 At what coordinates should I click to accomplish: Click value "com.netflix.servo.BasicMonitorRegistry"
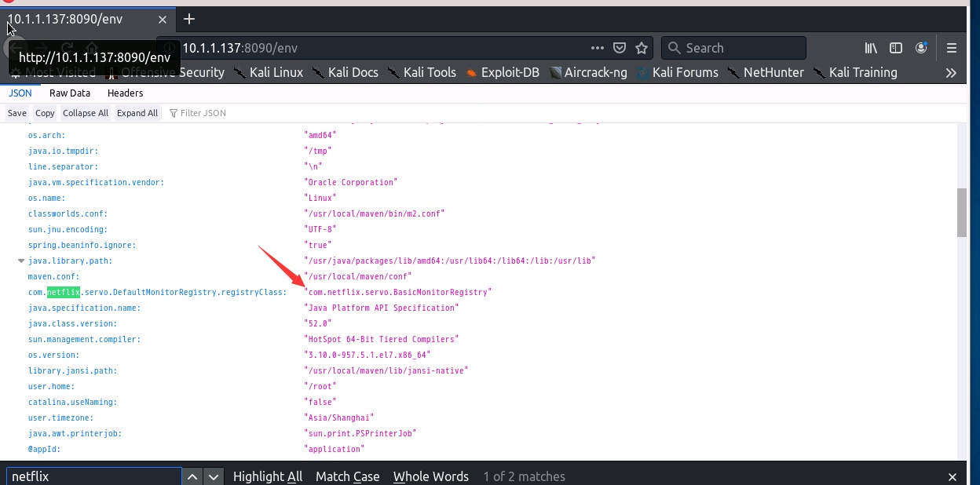398,292
